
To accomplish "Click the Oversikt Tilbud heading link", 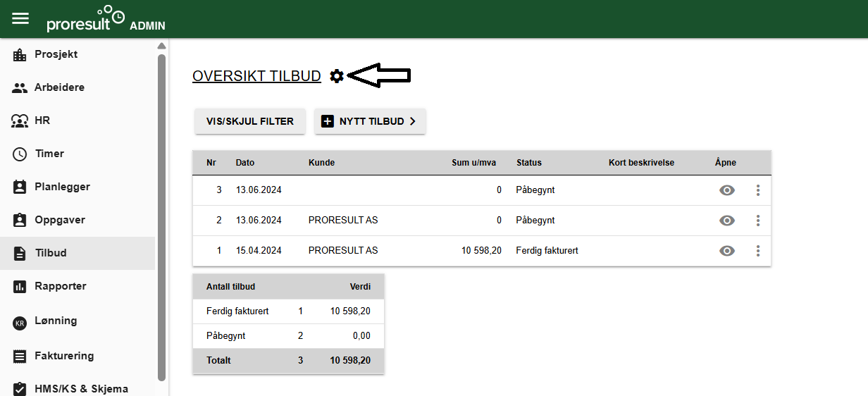I will (256, 76).
